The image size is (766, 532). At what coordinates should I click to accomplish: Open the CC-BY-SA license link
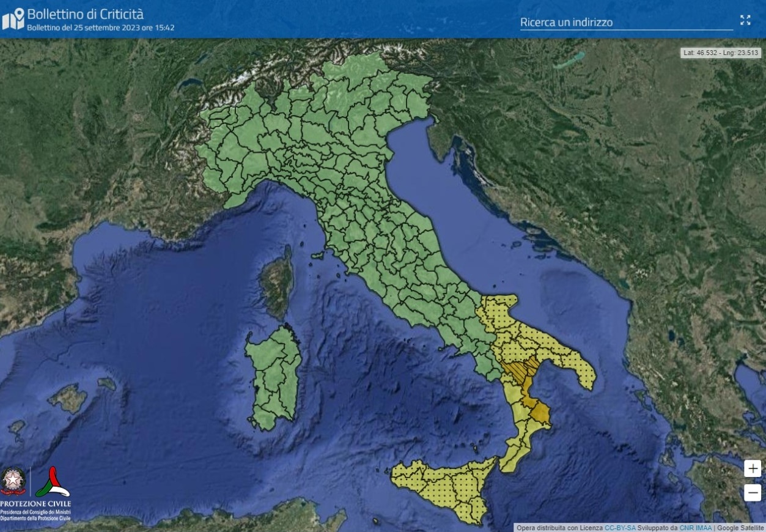tap(620, 527)
